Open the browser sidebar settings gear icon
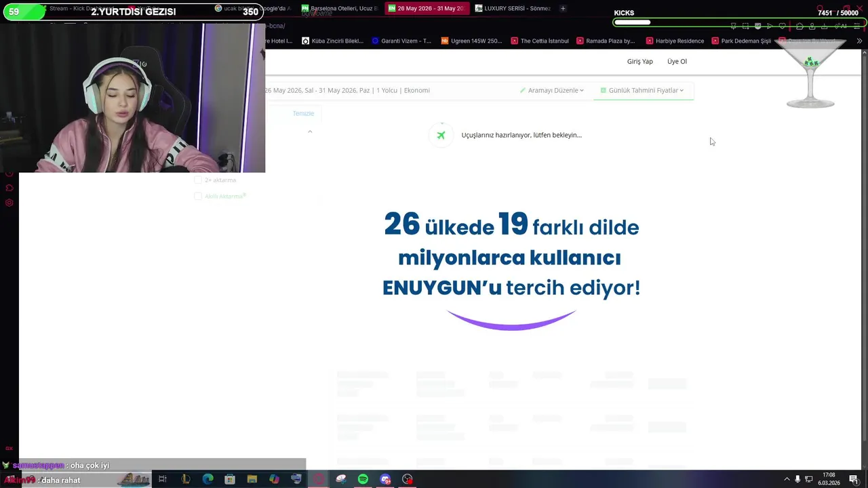The width and height of the screenshot is (868, 488). click(x=9, y=203)
